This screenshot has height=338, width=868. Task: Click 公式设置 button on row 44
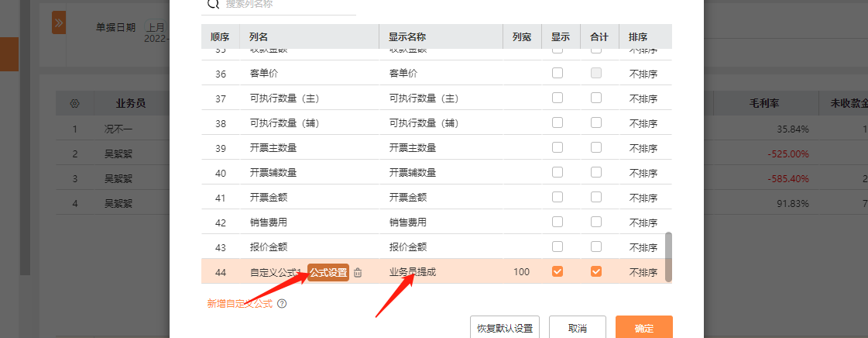tap(328, 272)
